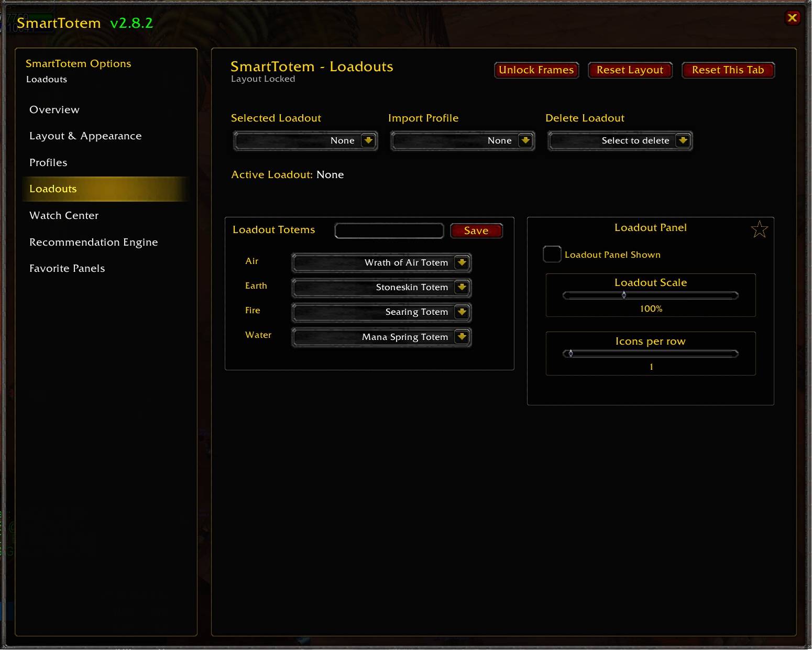Viewport: 812px width, 650px height.
Task: Expand the Import Profile dropdown arrow
Action: click(x=525, y=140)
